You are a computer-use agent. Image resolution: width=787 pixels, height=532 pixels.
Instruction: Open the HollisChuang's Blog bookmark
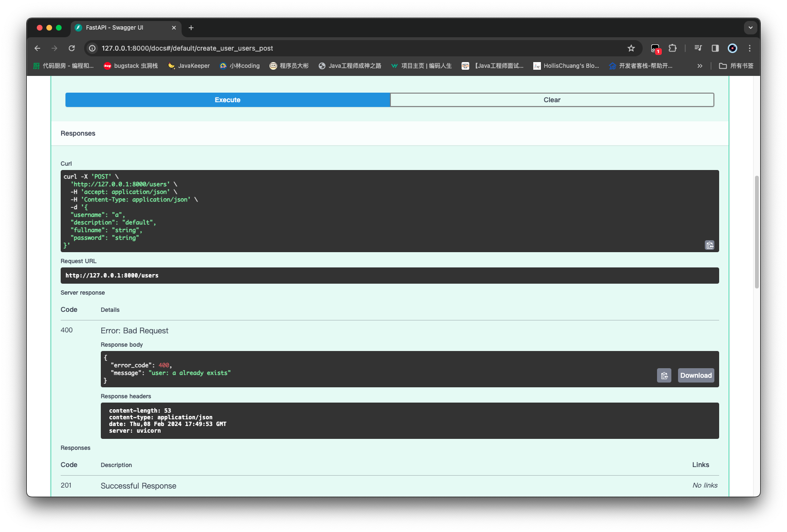[x=566, y=66]
